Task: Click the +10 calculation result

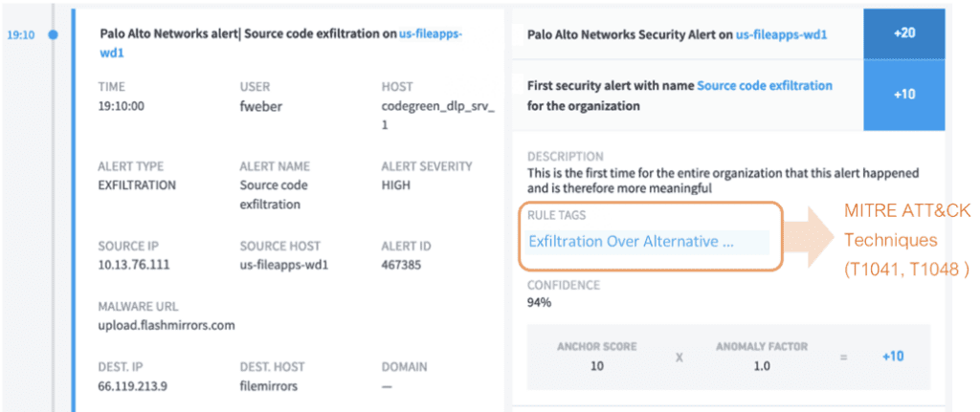Action: pos(891,356)
